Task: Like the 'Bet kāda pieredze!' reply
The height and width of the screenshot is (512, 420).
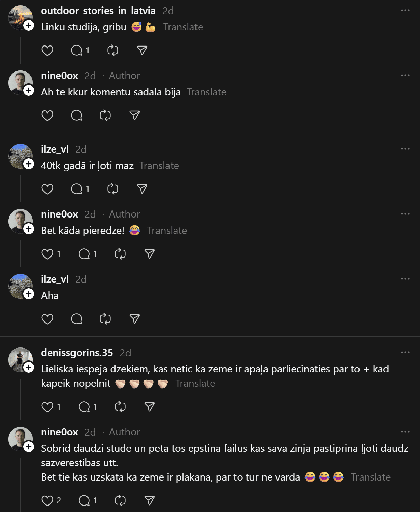Action: click(47, 254)
